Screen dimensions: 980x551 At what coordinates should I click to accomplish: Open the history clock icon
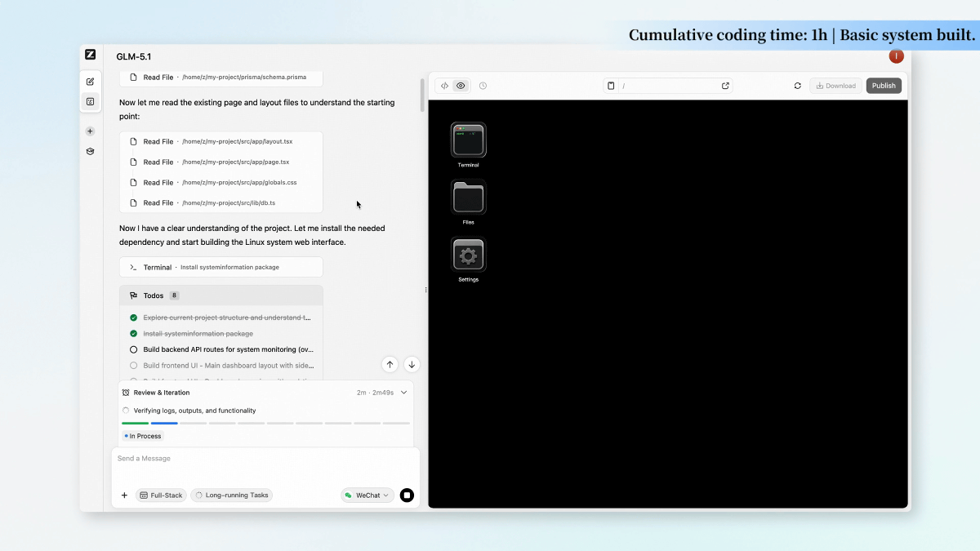pos(483,86)
